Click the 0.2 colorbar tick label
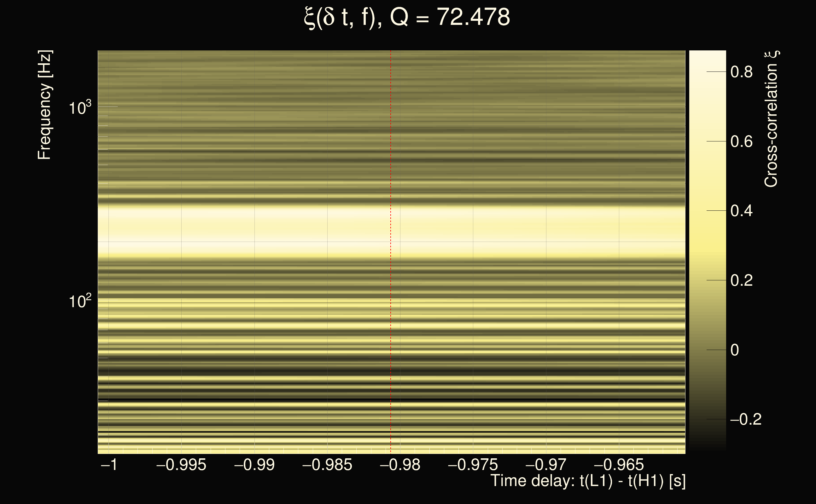Viewport: 816px width, 504px height. coord(741,280)
